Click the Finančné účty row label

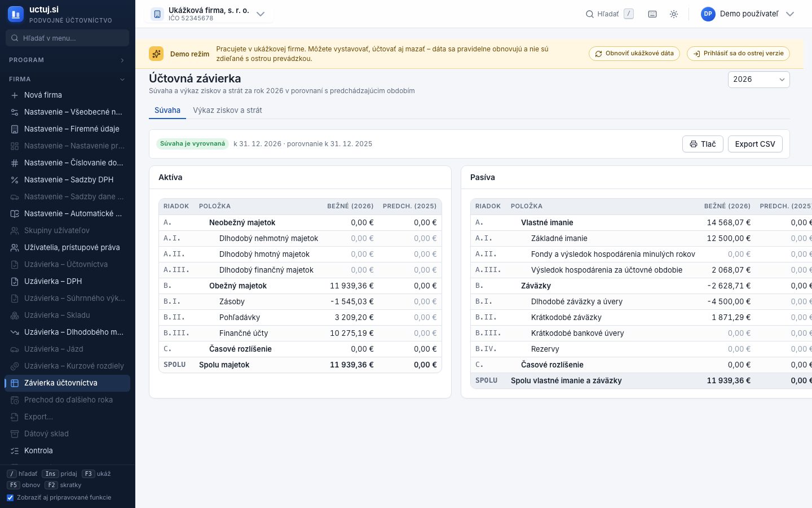coord(244,333)
